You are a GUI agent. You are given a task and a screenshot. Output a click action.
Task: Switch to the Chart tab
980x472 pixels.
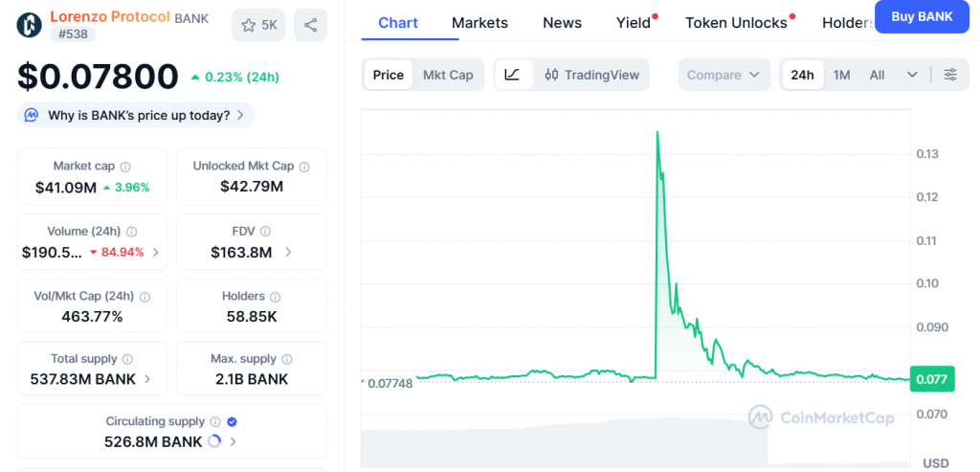(x=398, y=23)
